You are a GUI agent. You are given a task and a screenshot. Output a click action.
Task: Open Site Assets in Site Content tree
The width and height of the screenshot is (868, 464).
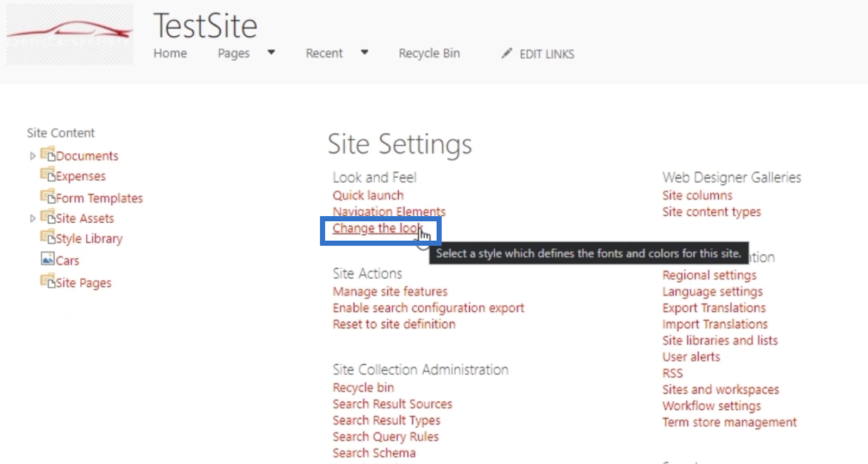tap(85, 218)
